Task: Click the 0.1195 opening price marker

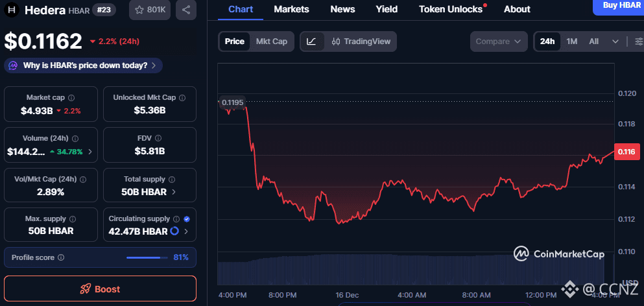Action: pyautogui.click(x=233, y=102)
